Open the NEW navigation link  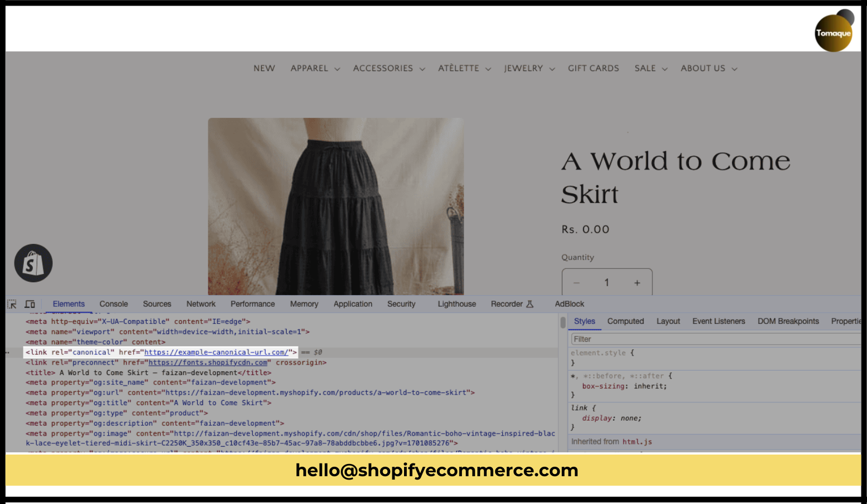pos(264,68)
